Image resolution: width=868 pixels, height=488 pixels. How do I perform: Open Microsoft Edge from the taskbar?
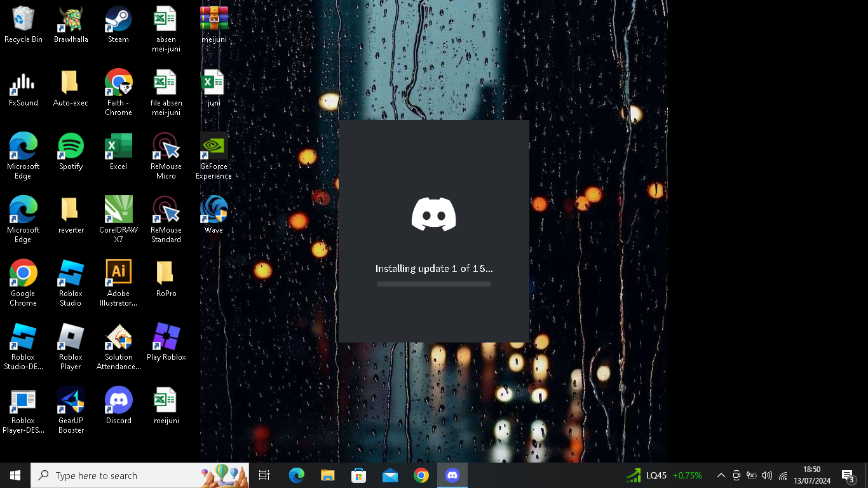(296, 475)
